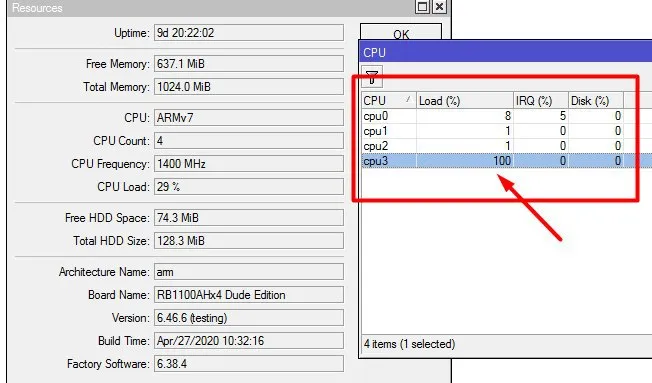Click the CPU Frequency field 1400 MHz
Image resolution: width=652 pixels, height=383 pixels.
coord(249,163)
